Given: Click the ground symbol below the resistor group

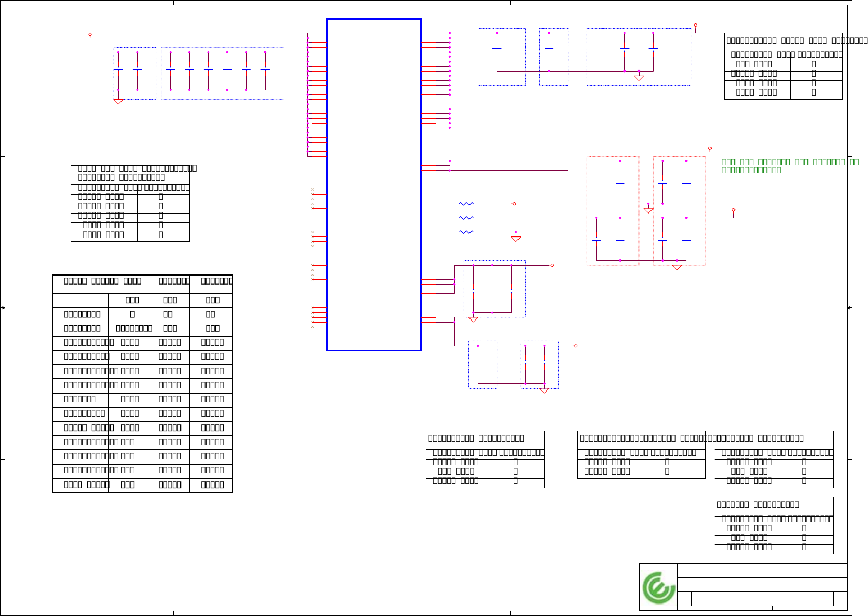Looking at the screenshot, I should tap(516, 239).
